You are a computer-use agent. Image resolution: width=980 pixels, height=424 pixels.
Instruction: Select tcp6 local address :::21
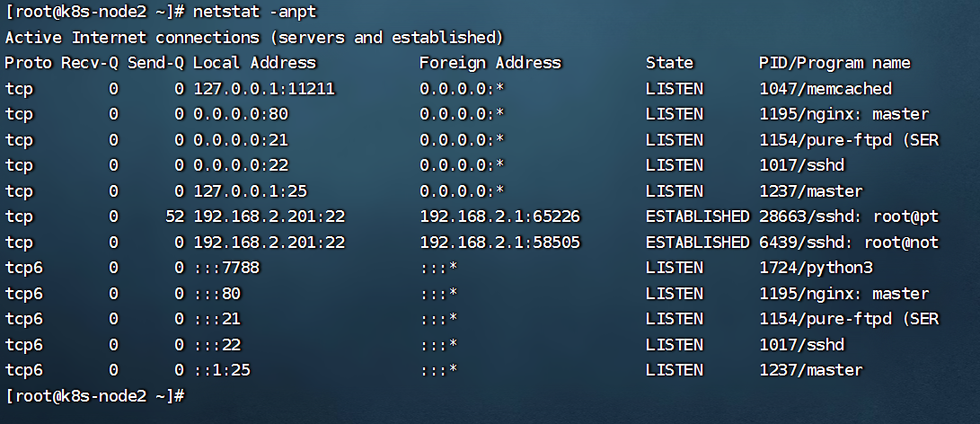[216, 320]
